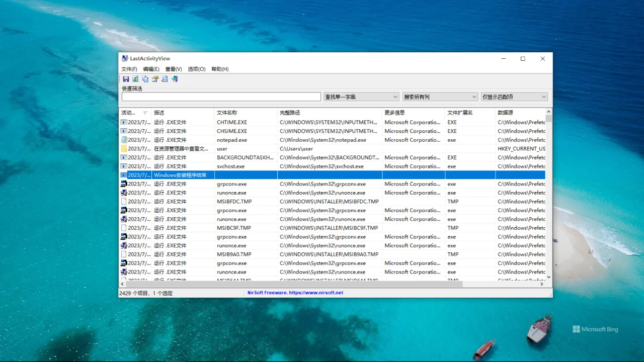Open the 文件(F) menu
This screenshot has height=362, width=644.
[129, 69]
